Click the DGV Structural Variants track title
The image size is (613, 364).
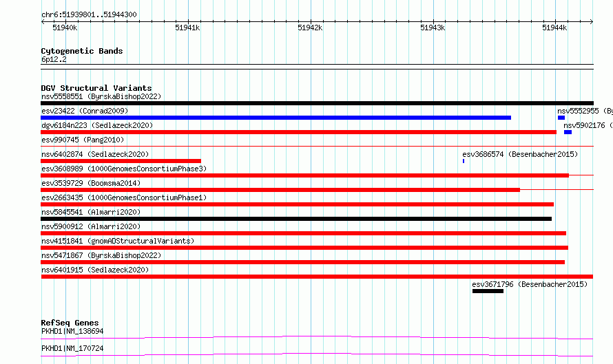pyautogui.click(x=96, y=88)
